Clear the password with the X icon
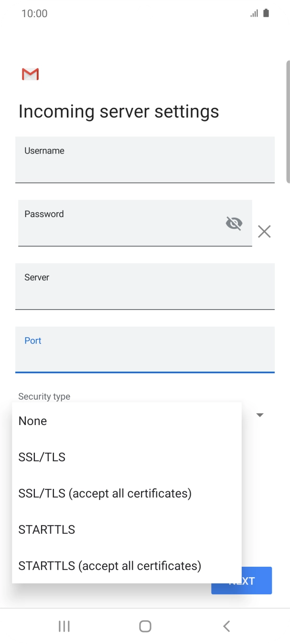 coord(264,231)
